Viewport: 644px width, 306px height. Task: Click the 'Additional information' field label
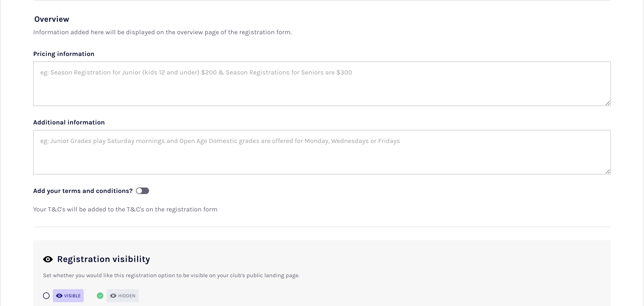[69, 122]
